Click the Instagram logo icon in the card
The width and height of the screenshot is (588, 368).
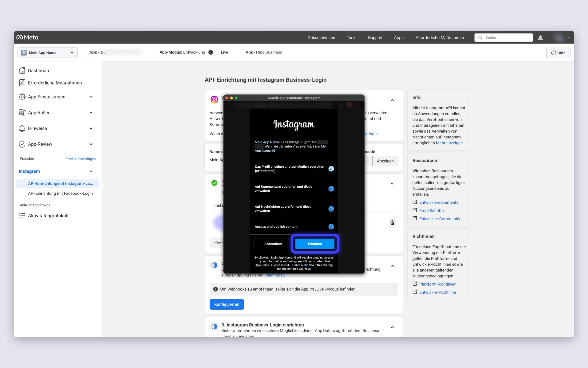(214, 99)
